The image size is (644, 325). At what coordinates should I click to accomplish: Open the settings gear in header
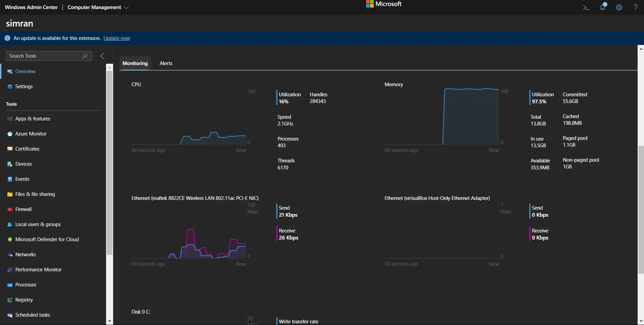click(x=619, y=7)
